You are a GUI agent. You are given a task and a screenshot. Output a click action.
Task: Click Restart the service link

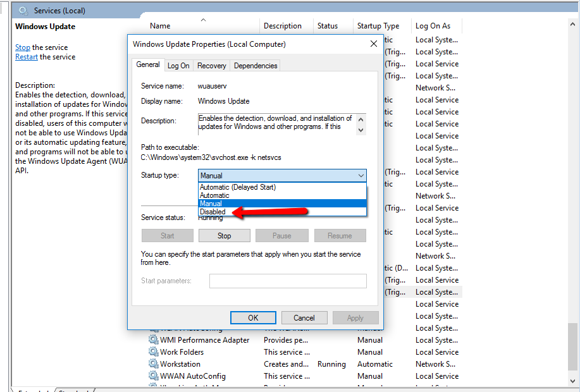[x=27, y=57]
